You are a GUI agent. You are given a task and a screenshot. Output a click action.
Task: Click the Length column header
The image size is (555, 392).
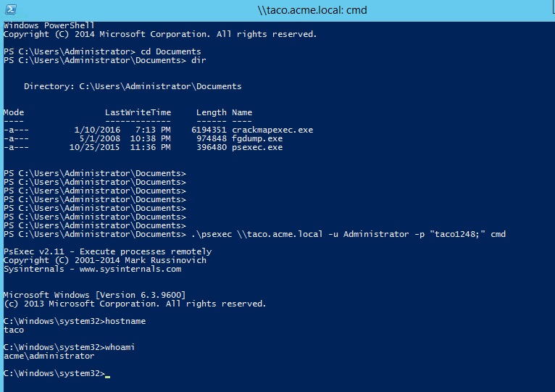[x=212, y=112]
